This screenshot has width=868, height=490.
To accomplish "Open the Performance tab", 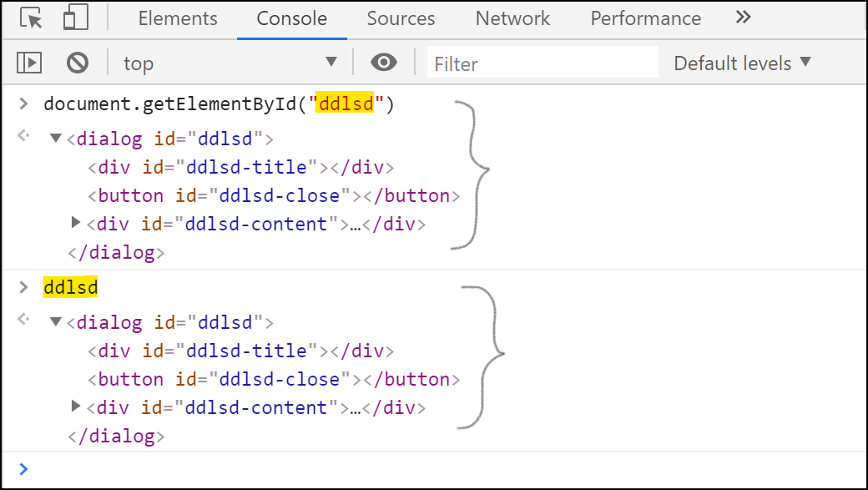I will [x=645, y=18].
